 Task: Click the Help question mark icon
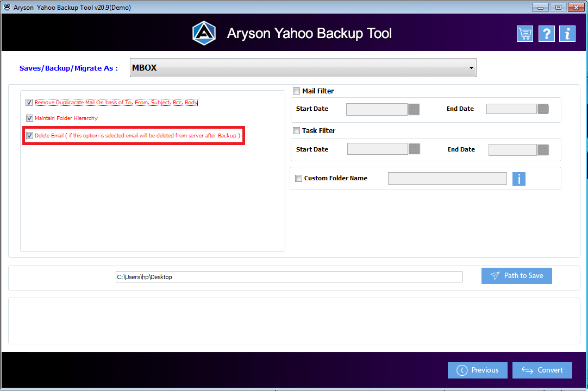tap(546, 33)
